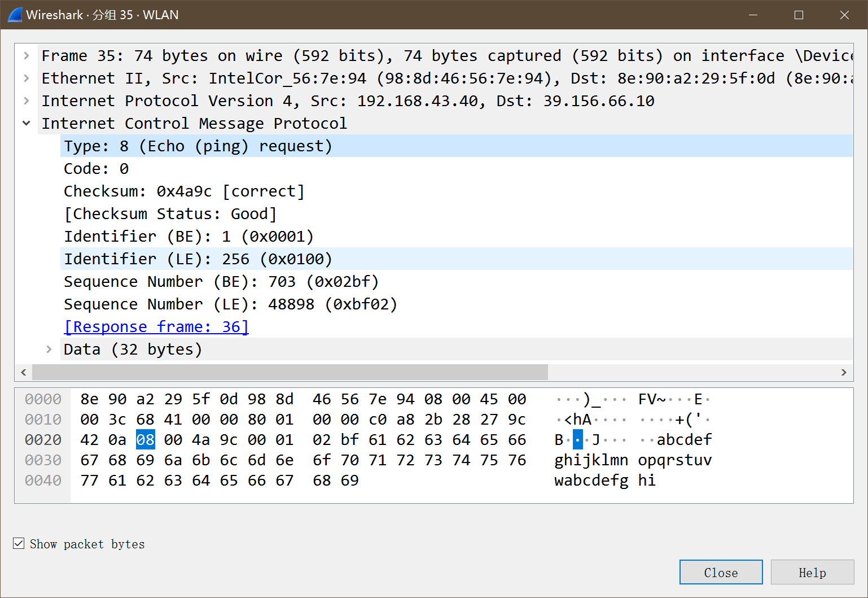Select the Type: 8 Echo request row
The height and width of the screenshot is (598, 868).
[457, 146]
